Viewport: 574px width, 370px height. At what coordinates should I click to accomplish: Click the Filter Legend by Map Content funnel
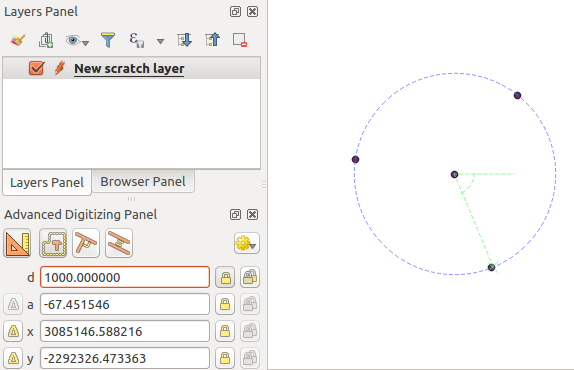tap(108, 40)
